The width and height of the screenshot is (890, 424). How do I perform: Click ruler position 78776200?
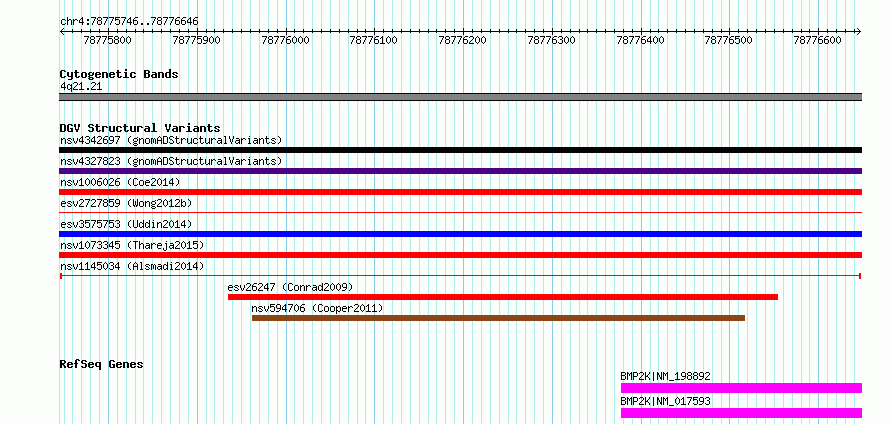click(463, 40)
